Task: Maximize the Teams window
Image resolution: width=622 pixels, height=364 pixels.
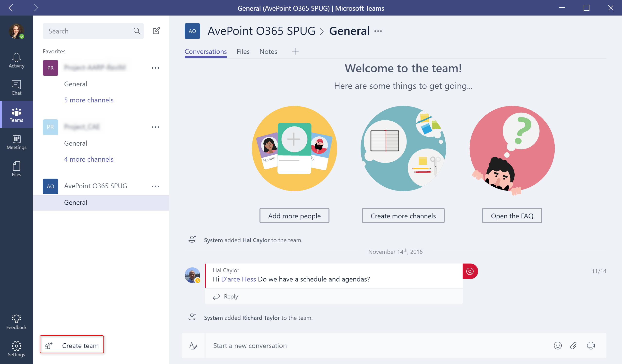Action: click(587, 8)
